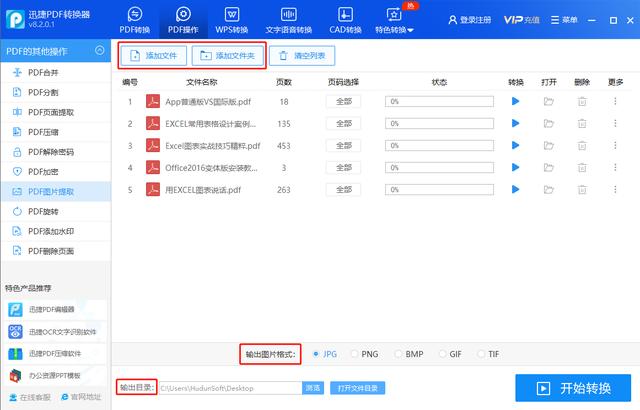Open the CAD转换 tab
This screenshot has height=410, width=640.
click(345, 20)
